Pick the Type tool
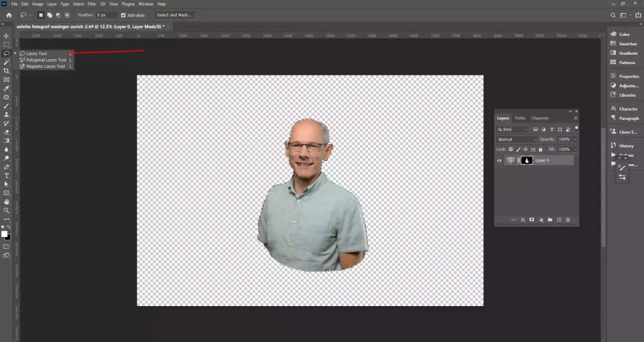Image resolution: width=644 pixels, height=342 pixels. click(6, 175)
